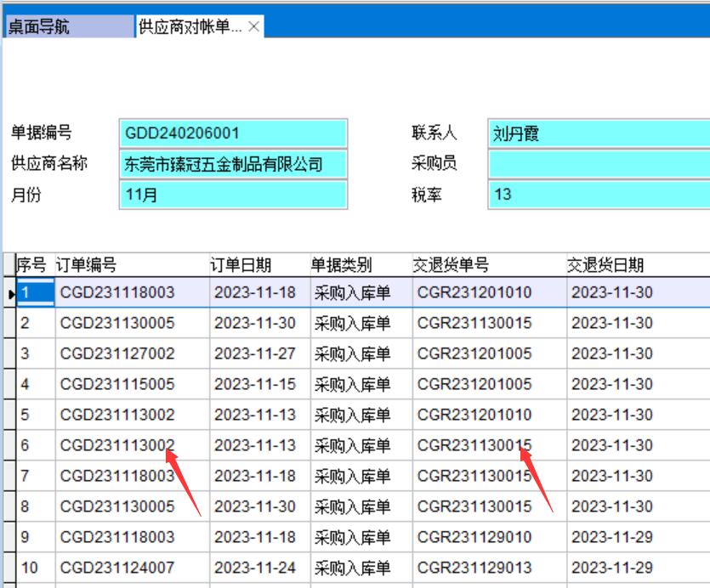Click the 交退货日期 column header
Viewport: 710px width, 588px height.
(x=638, y=265)
